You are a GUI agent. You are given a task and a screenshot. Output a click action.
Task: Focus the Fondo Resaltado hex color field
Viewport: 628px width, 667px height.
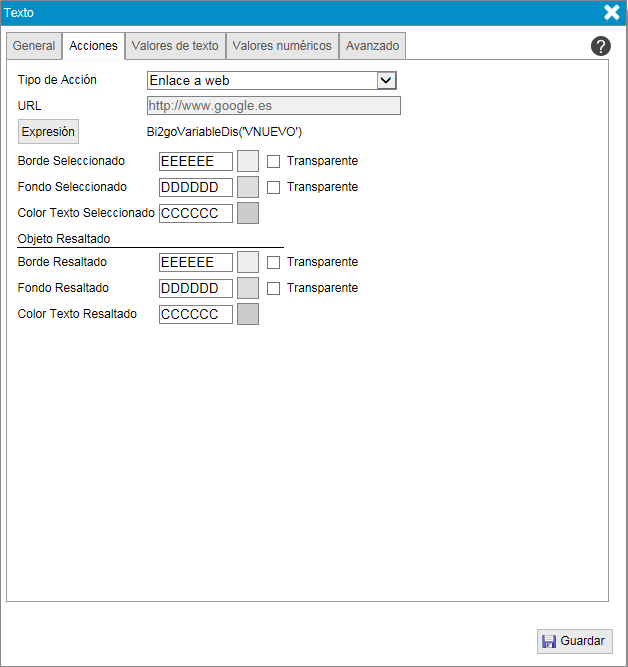[195, 288]
